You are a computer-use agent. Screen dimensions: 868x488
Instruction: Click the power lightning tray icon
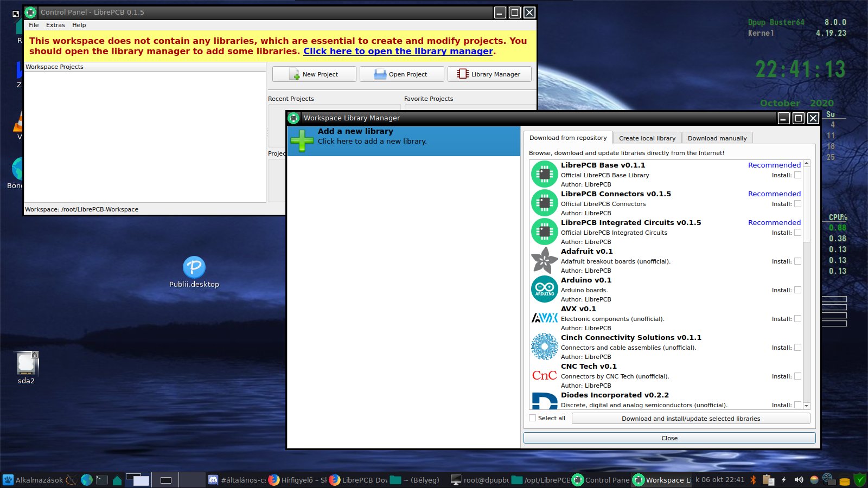point(783,480)
